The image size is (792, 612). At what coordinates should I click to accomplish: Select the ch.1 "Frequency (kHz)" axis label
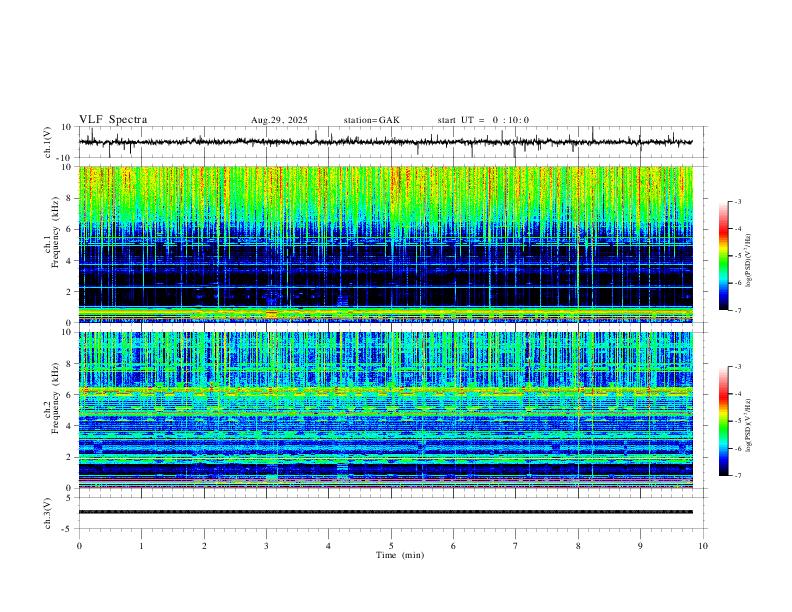(56, 232)
